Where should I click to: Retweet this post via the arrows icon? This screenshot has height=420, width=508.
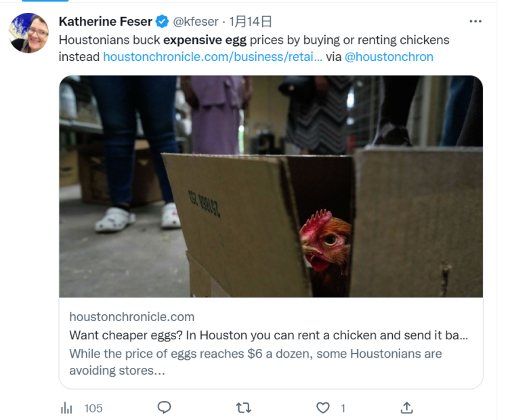click(243, 407)
